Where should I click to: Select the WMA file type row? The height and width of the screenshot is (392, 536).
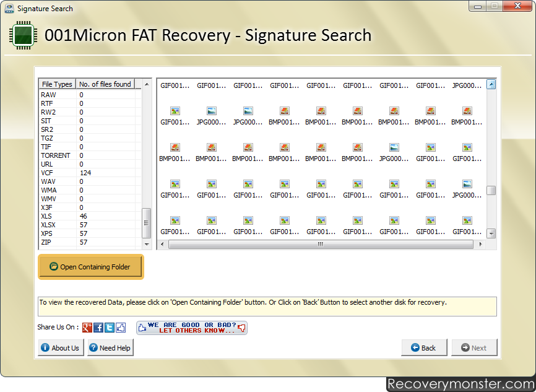pyautogui.click(x=90, y=190)
